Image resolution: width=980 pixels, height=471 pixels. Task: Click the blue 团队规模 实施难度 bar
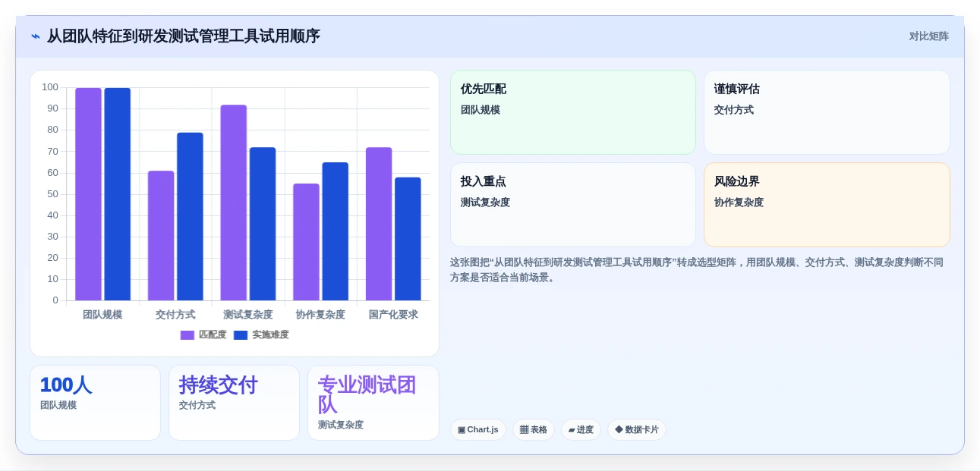point(118,194)
